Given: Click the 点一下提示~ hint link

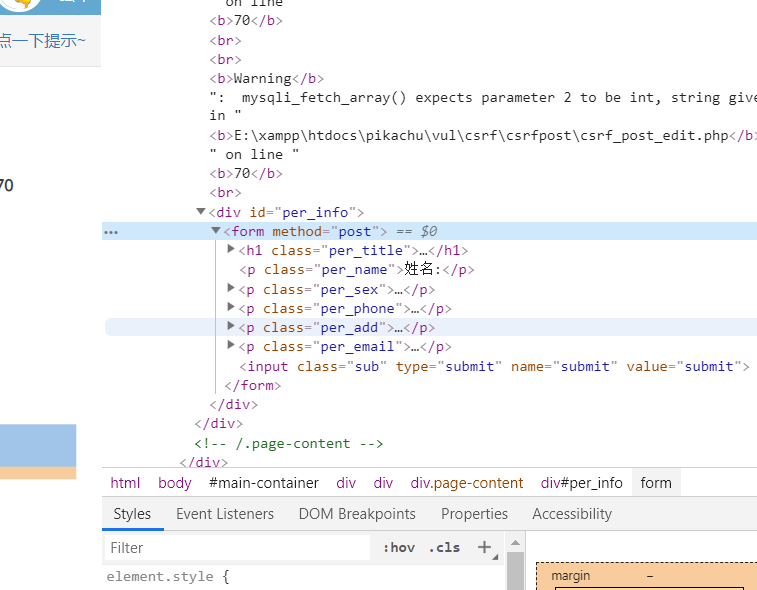Looking at the screenshot, I should click(42, 41).
